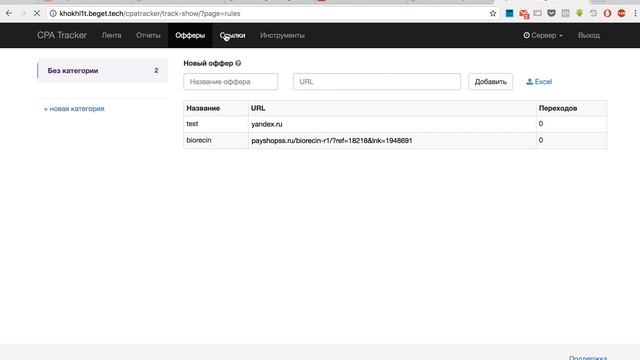Stop the page from loading

(36, 13)
